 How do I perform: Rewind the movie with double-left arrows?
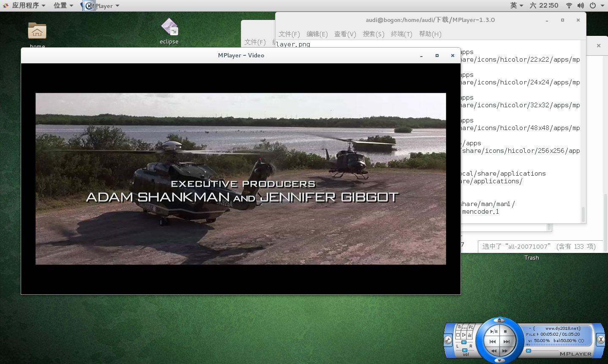click(x=494, y=351)
